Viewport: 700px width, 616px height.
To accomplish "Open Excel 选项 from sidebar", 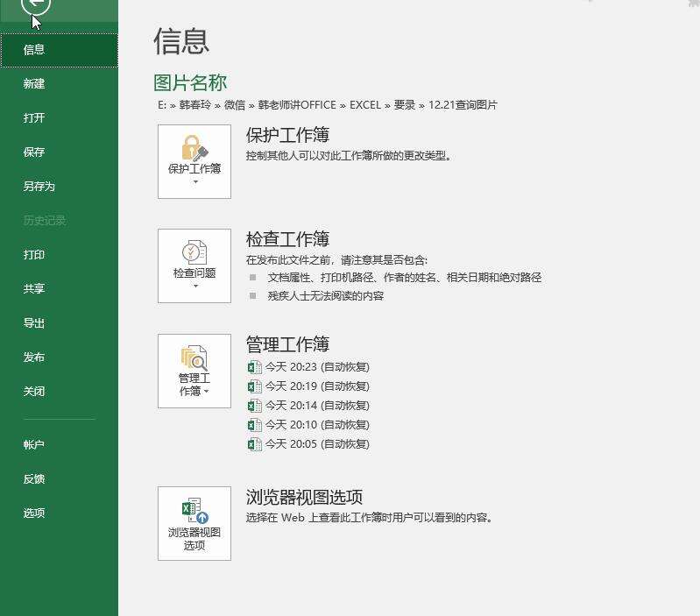I will [x=34, y=513].
